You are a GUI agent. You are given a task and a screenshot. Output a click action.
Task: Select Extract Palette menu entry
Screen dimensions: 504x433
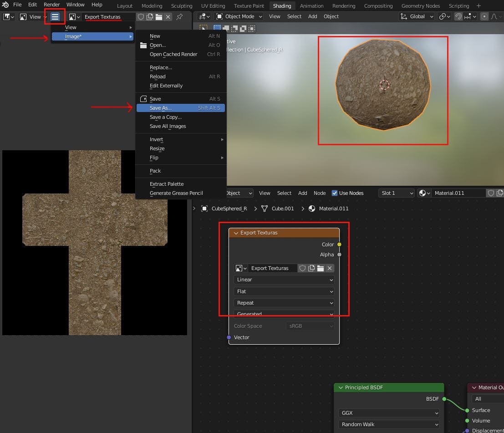pyautogui.click(x=167, y=184)
